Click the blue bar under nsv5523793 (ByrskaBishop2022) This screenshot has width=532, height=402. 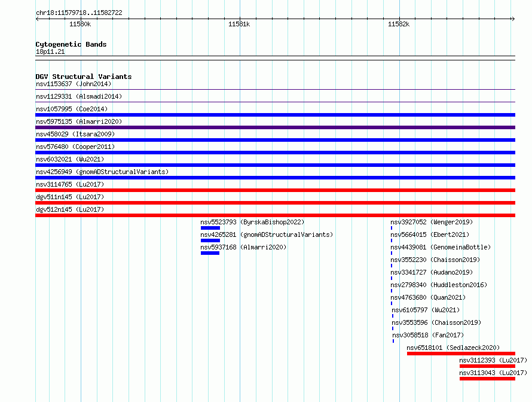(210, 228)
